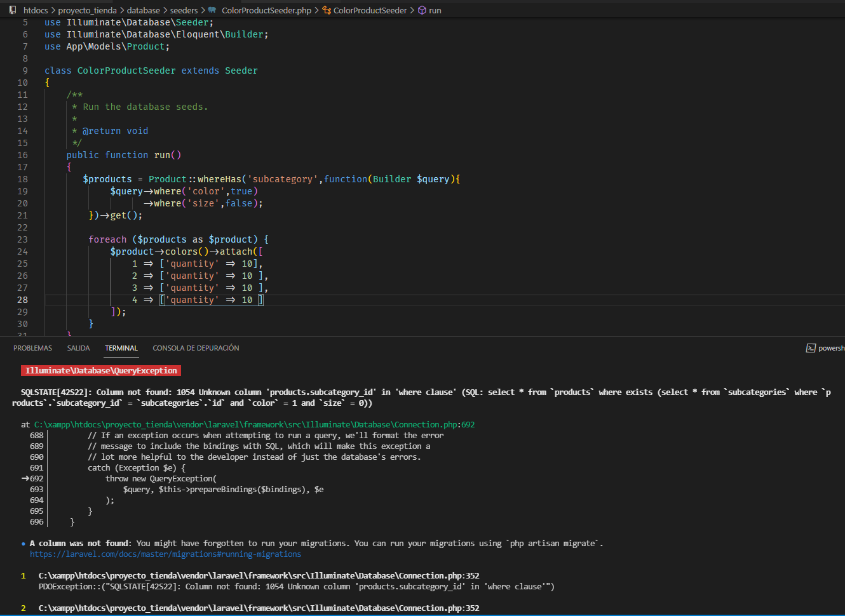Image resolution: width=845 pixels, height=616 pixels.
Task: Switch to the SALIDA tab
Action: (x=79, y=348)
